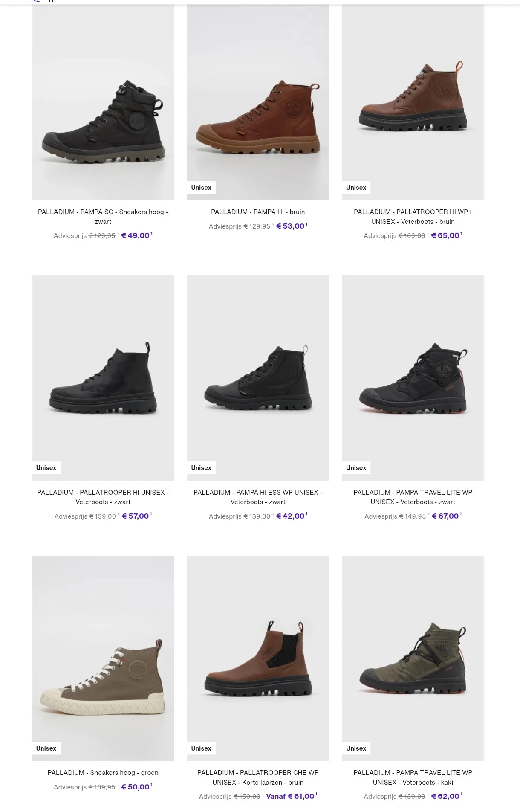Click the PAMPA SC Sneakers hoog zwart title
Image resolution: width=520 pixels, height=812 pixels.
[x=103, y=217]
